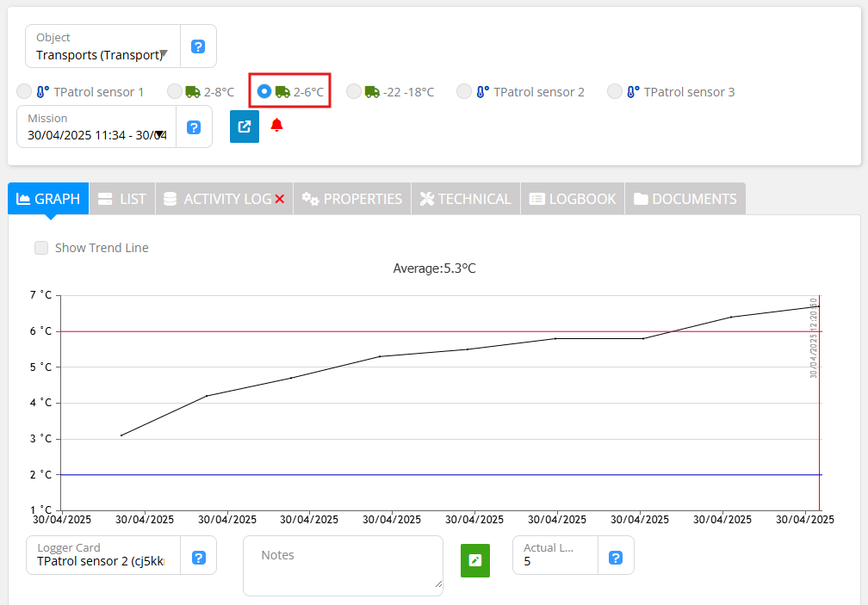Click the help icon beside Mission dropdown
The image size is (868, 605).
click(x=194, y=127)
